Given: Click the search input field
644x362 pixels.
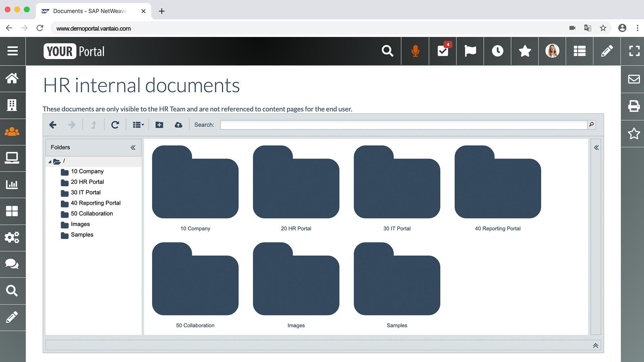Looking at the screenshot, I should pyautogui.click(x=404, y=125).
